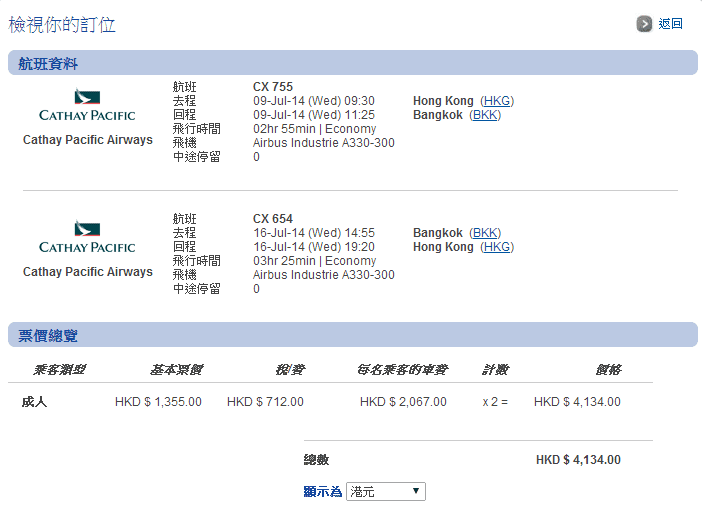This screenshot has height=507, width=702.
Task: Click the base fare HKD $1,355.00
Action: (x=158, y=402)
